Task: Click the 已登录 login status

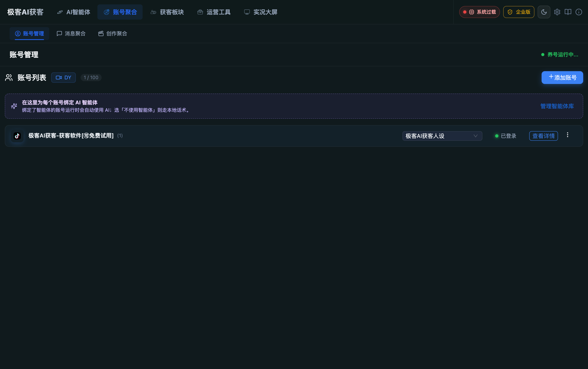Action: tap(505, 136)
